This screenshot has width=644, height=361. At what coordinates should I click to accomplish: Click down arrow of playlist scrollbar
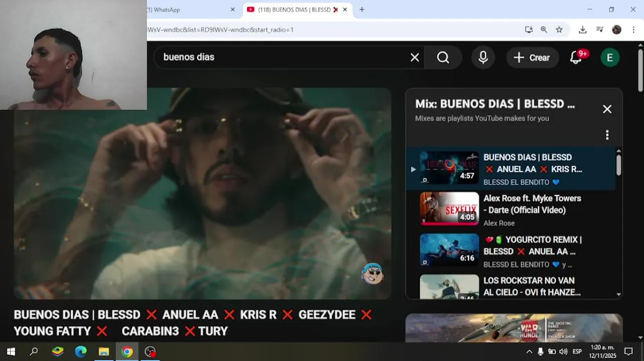[x=618, y=295]
